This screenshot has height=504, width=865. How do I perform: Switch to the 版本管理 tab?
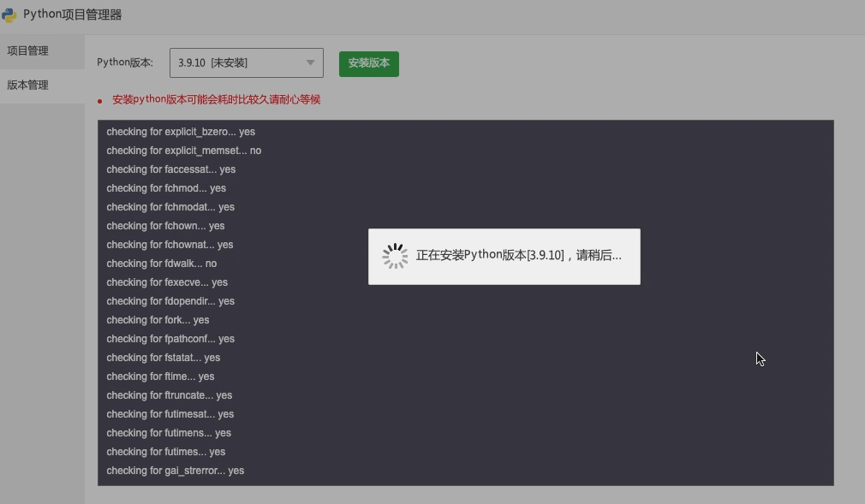pos(43,86)
